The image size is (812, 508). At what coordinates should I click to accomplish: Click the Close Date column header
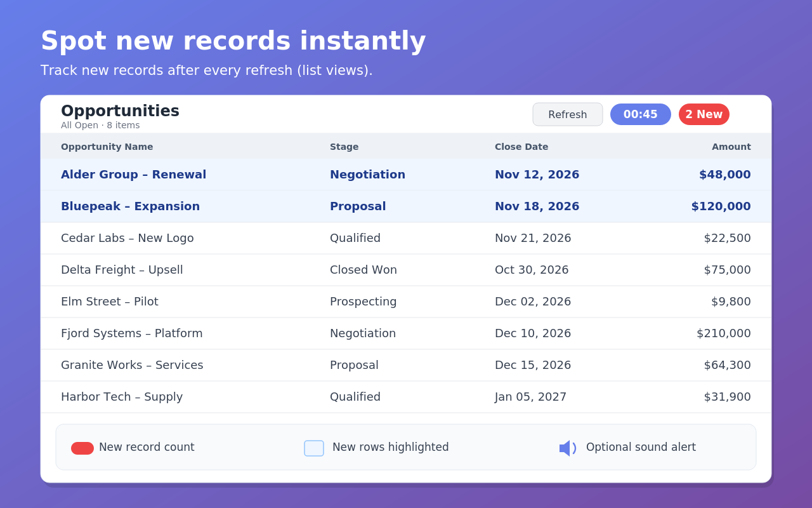click(x=521, y=147)
